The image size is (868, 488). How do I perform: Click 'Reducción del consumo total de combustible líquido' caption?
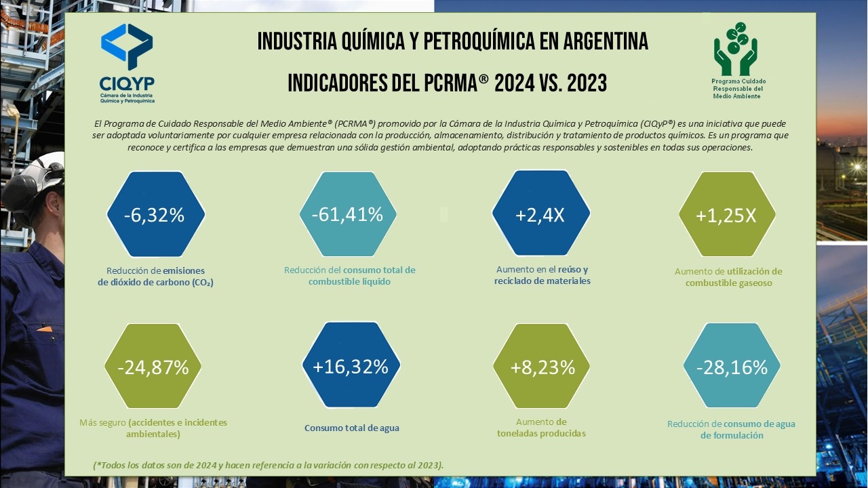pyautogui.click(x=349, y=275)
